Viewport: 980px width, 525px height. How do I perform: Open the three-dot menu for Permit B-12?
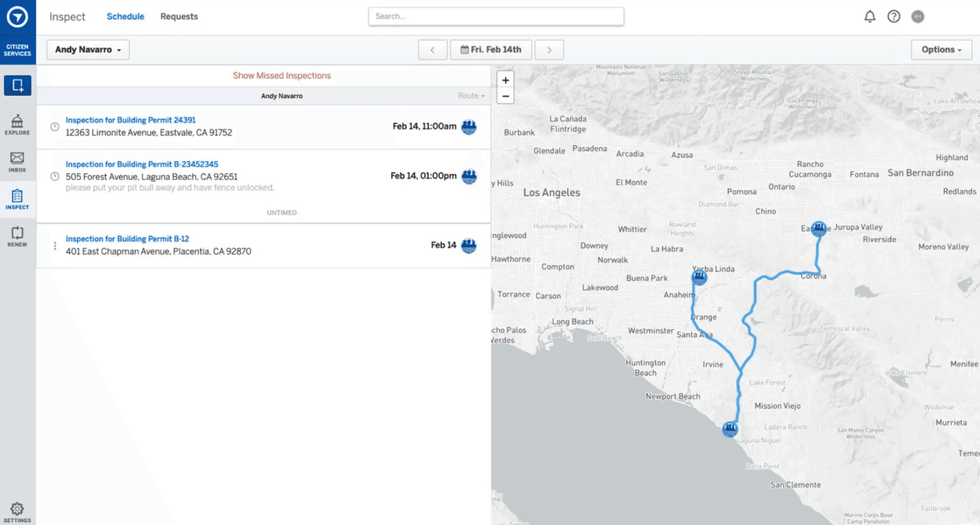55,245
